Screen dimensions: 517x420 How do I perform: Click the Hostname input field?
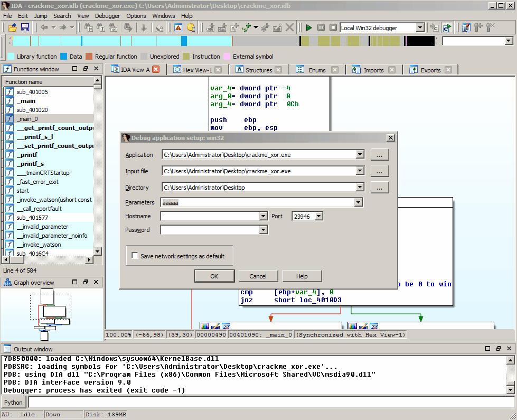tap(210, 216)
